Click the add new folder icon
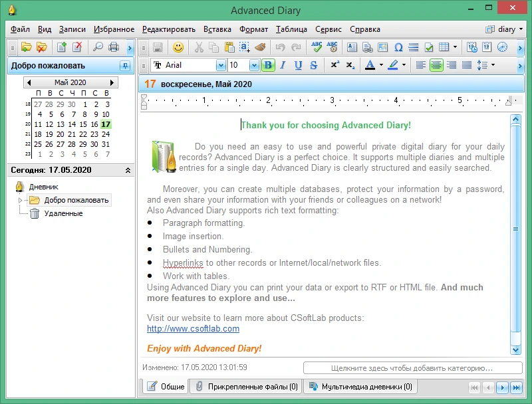The width and height of the screenshot is (532, 404). [x=26, y=47]
